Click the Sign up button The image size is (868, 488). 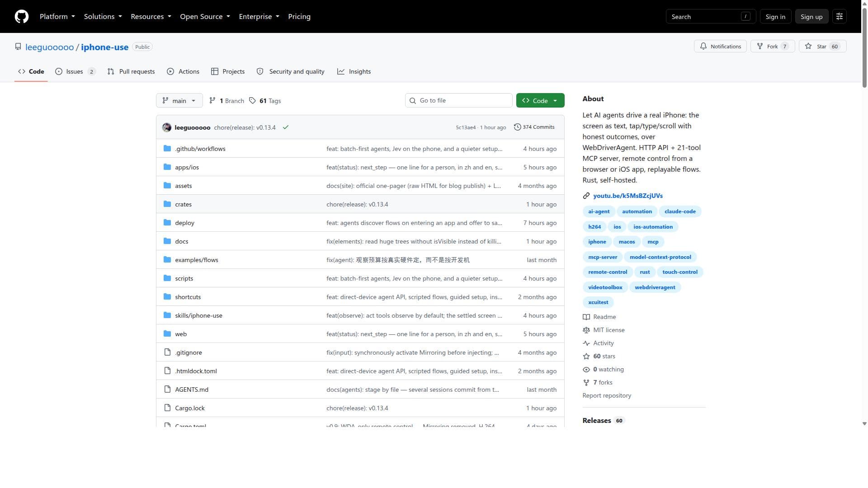811,17
